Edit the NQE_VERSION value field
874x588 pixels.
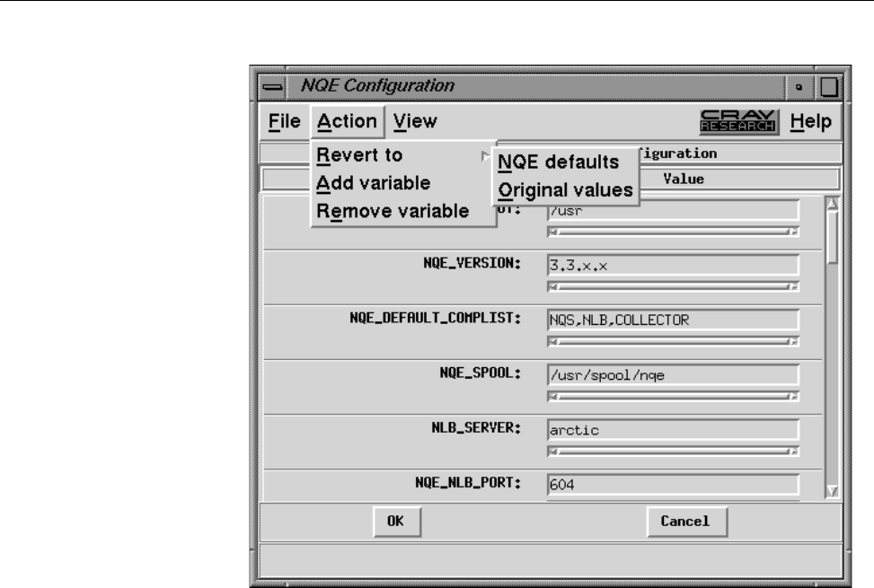673,266
